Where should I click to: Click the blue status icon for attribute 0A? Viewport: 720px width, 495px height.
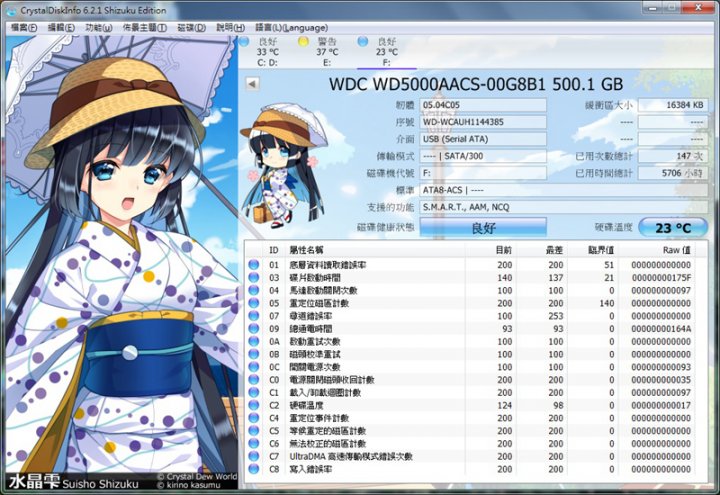pyautogui.click(x=253, y=342)
